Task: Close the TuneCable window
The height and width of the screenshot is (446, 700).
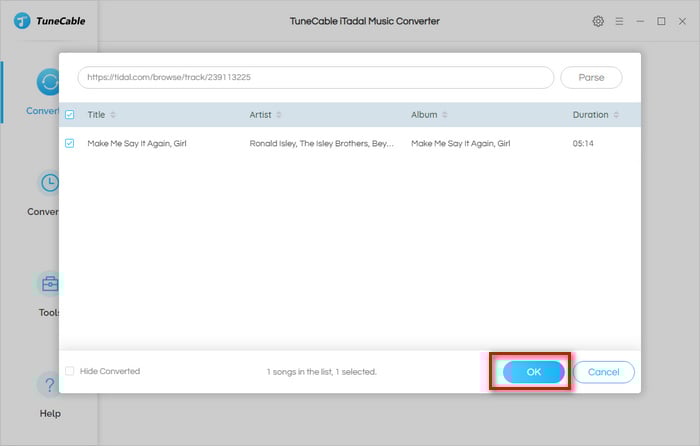Action: click(682, 21)
